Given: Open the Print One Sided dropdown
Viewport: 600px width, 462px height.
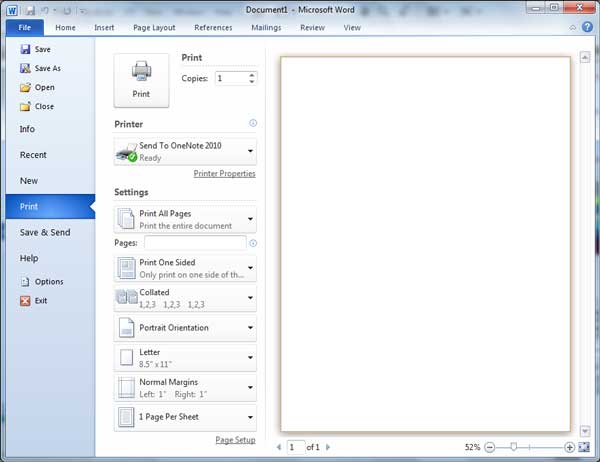Looking at the screenshot, I should point(185,268).
